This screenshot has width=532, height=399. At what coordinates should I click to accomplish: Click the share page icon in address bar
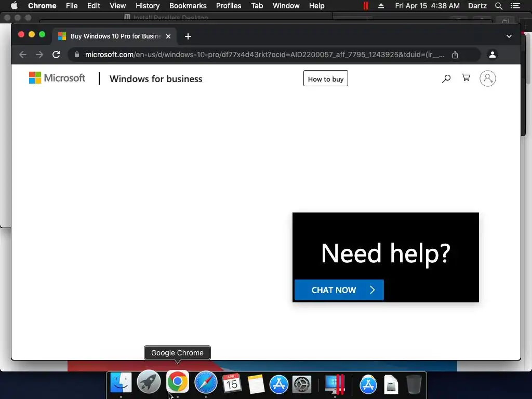pos(455,55)
